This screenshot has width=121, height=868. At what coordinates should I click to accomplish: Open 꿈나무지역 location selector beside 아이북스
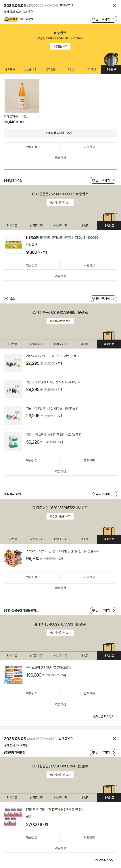(x=103, y=299)
